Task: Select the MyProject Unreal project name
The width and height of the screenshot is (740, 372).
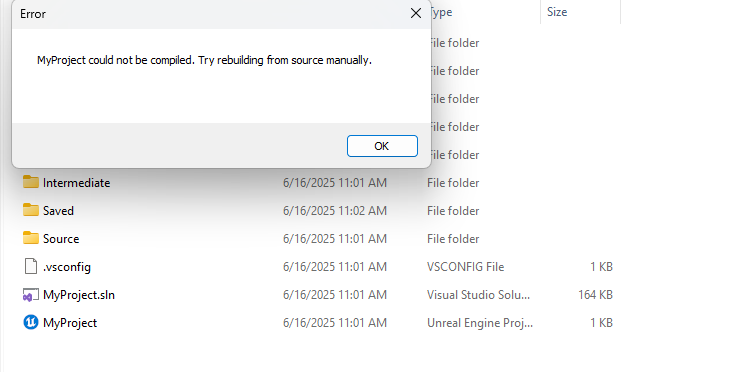Action: coord(70,323)
